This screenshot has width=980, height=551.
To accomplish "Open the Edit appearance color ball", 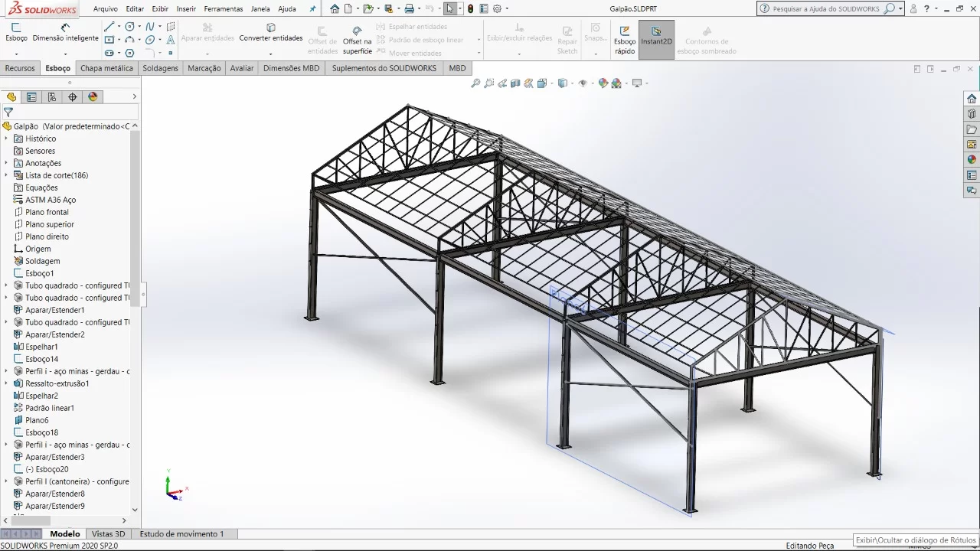I will coord(603,83).
